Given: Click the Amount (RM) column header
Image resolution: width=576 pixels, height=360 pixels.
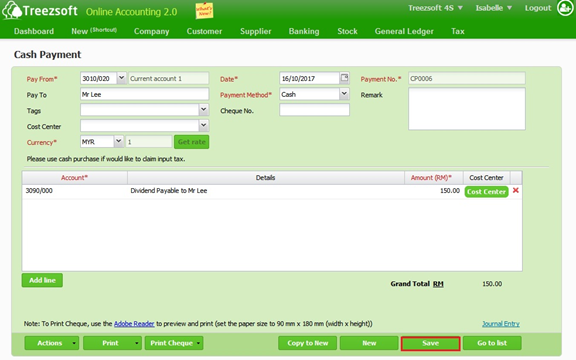Looking at the screenshot, I should tap(433, 178).
